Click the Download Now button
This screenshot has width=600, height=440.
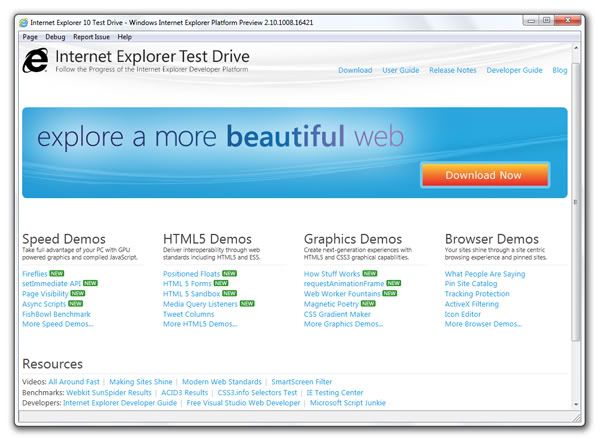pyautogui.click(x=485, y=175)
